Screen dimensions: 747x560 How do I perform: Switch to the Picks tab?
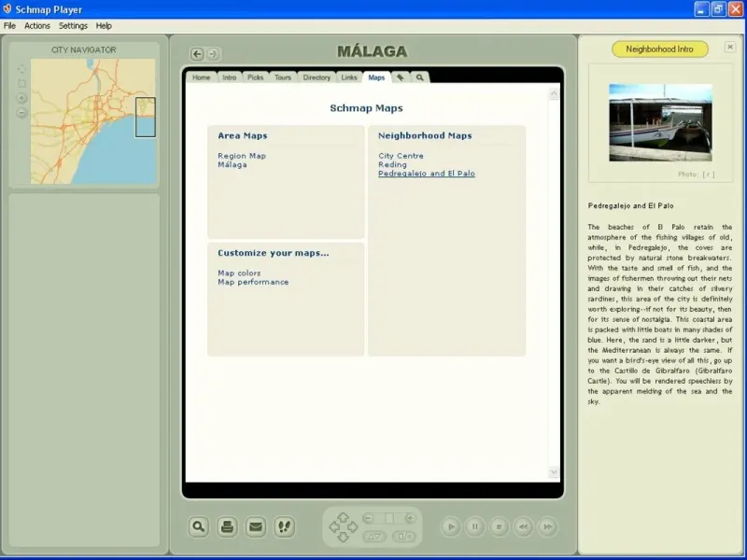point(255,77)
